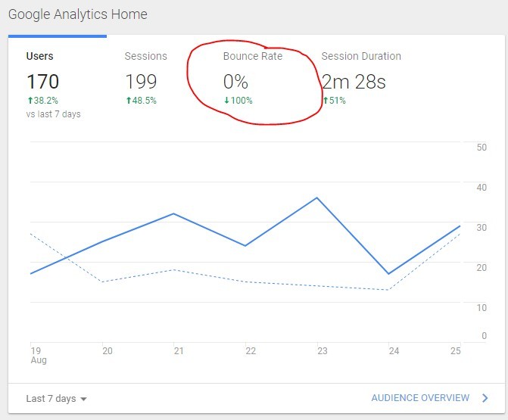
Task: Open the AUDIENCE OVERVIEW link
Action: pyautogui.click(x=420, y=397)
